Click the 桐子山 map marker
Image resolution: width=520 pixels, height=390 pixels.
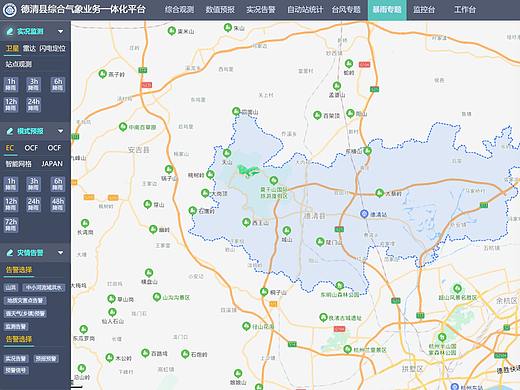[x=264, y=292]
